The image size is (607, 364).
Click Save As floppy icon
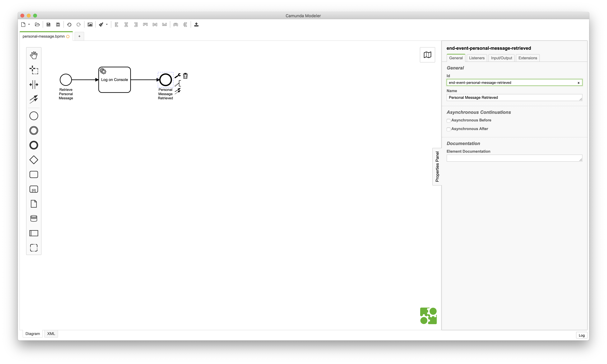click(x=58, y=25)
